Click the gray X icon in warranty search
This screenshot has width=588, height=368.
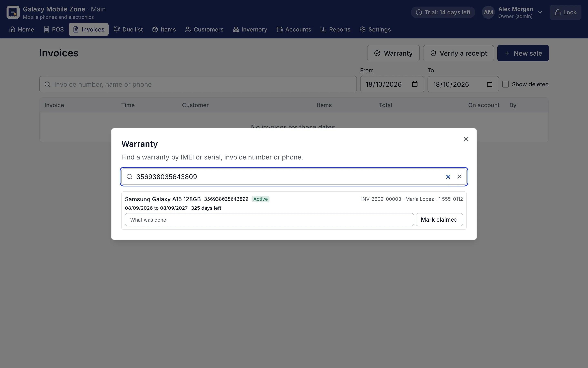pos(459,177)
